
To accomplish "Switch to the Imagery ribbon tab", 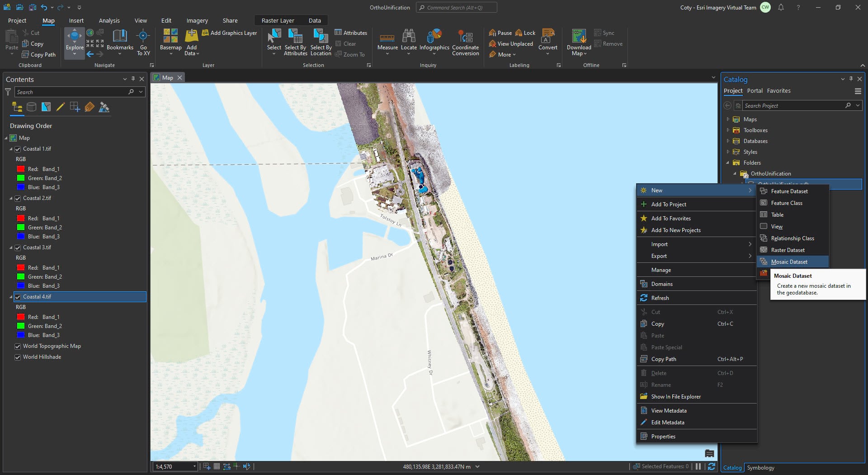I will (197, 21).
